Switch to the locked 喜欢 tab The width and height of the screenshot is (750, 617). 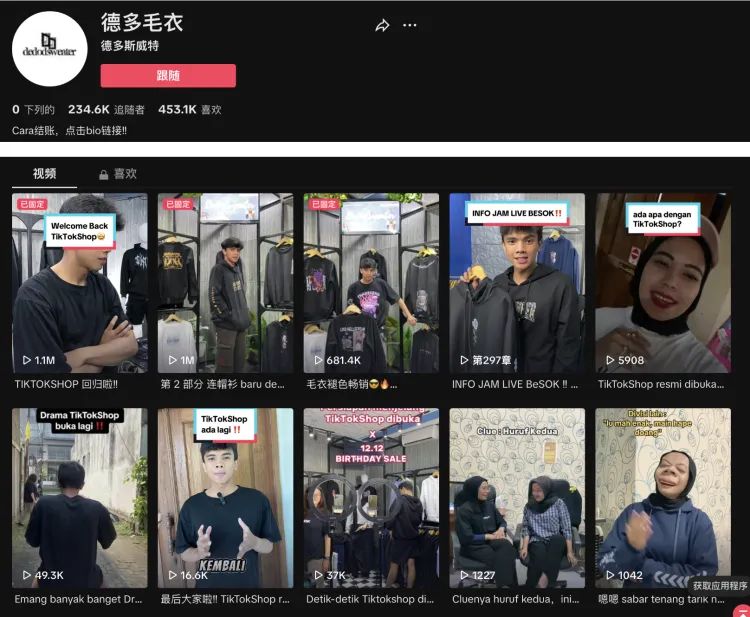(118, 174)
